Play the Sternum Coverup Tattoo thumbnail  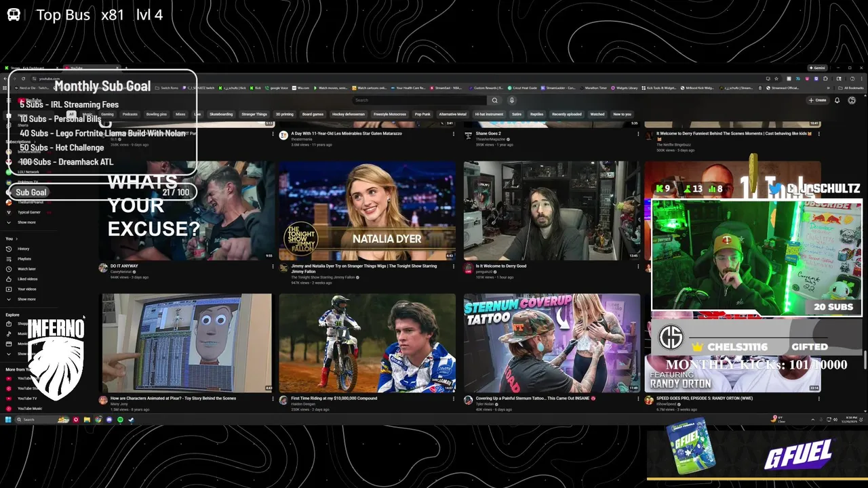click(x=552, y=343)
